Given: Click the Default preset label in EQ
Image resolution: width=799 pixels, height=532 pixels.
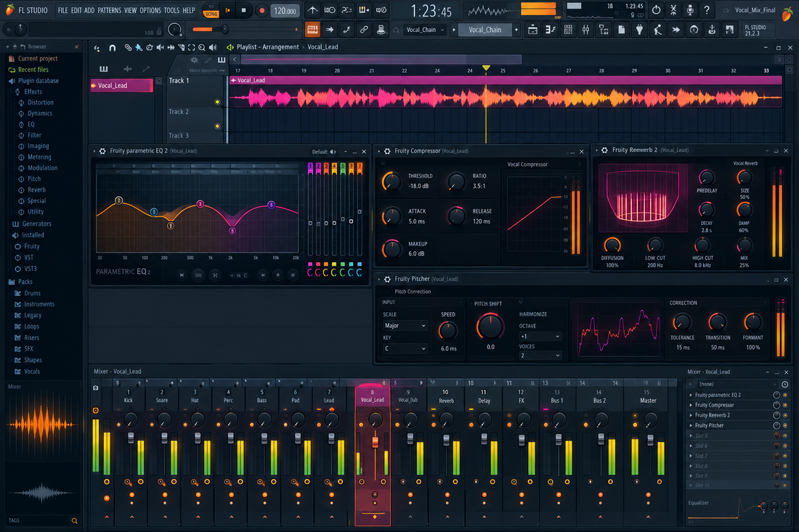Looking at the screenshot, I should pos(320,152).
